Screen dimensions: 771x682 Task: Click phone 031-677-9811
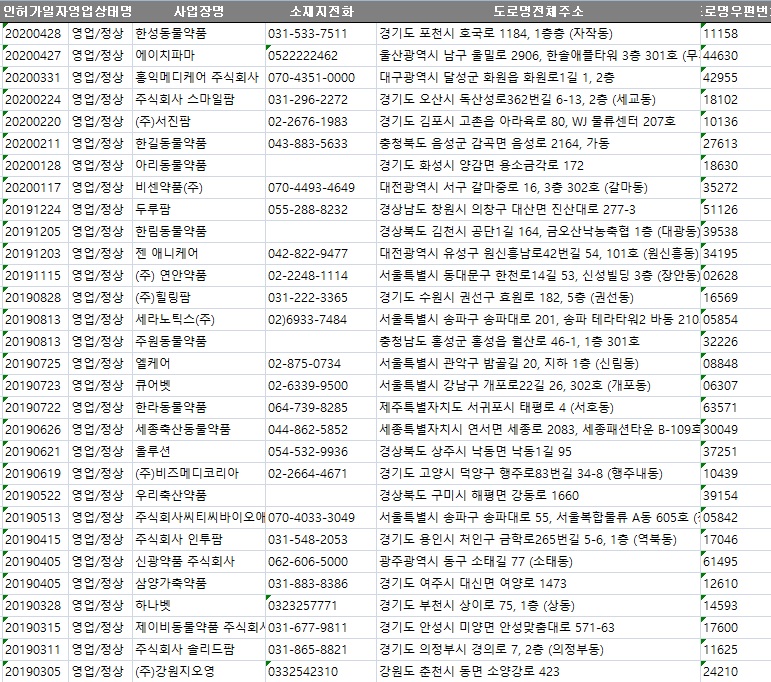[x=321, y=628]
